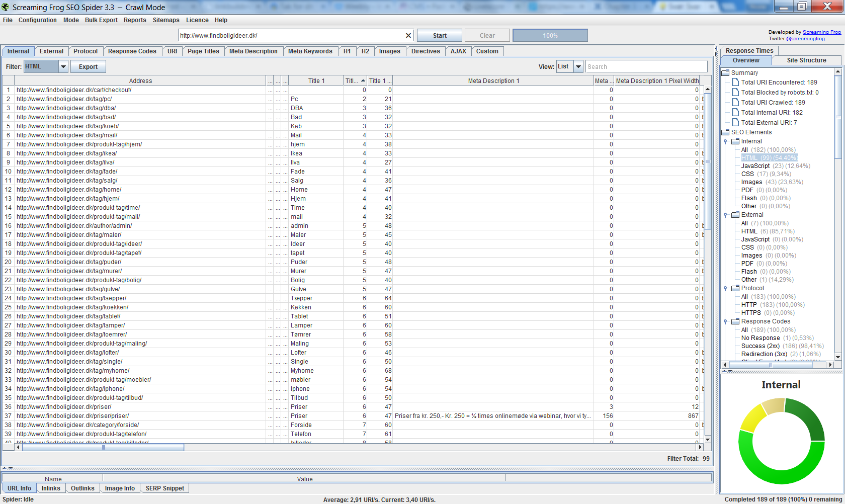The height and width of the screenshot is (504, 845).
Task: Open the File menu
Action: point(8,20)
